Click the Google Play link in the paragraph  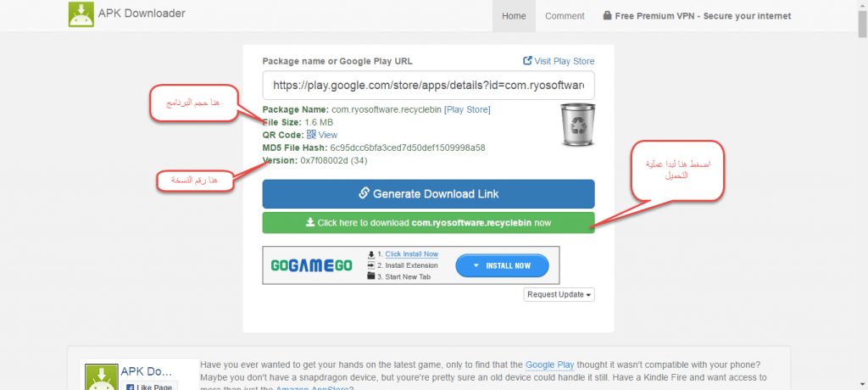tap(549, 365)
